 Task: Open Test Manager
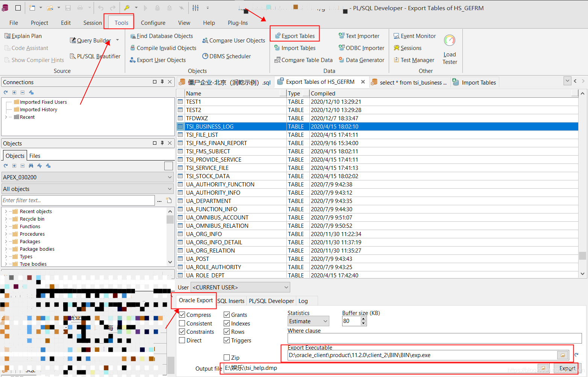coord(414,60)
